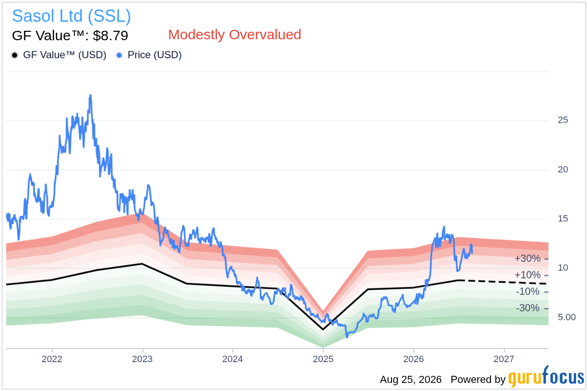Screen dimensions: 588x391
Task: Click the 25 y-axis value
Action: [563, 120]
